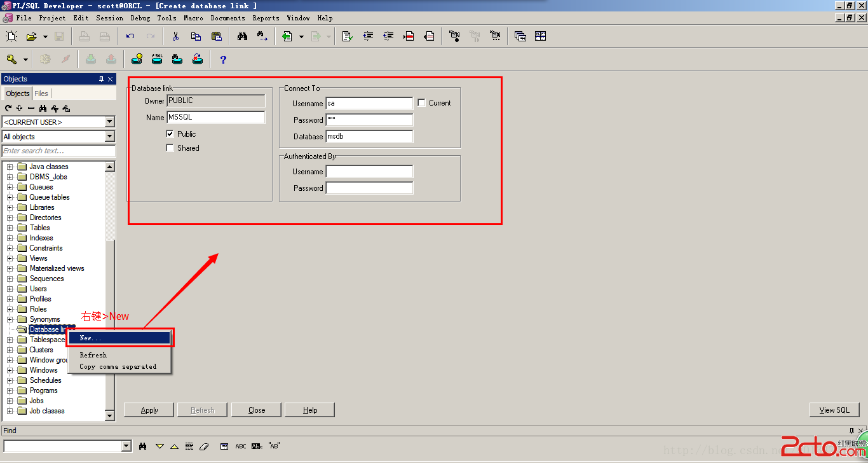Select the Synonyms folder in tree
This screenshot has height=463, width=868.
pyautogui.click(x=44, y=319)
